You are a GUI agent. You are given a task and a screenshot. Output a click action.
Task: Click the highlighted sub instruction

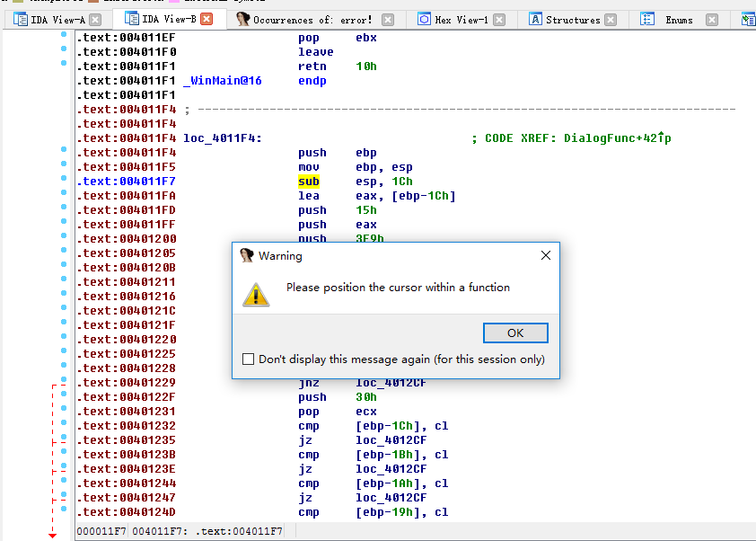point(309,182)
